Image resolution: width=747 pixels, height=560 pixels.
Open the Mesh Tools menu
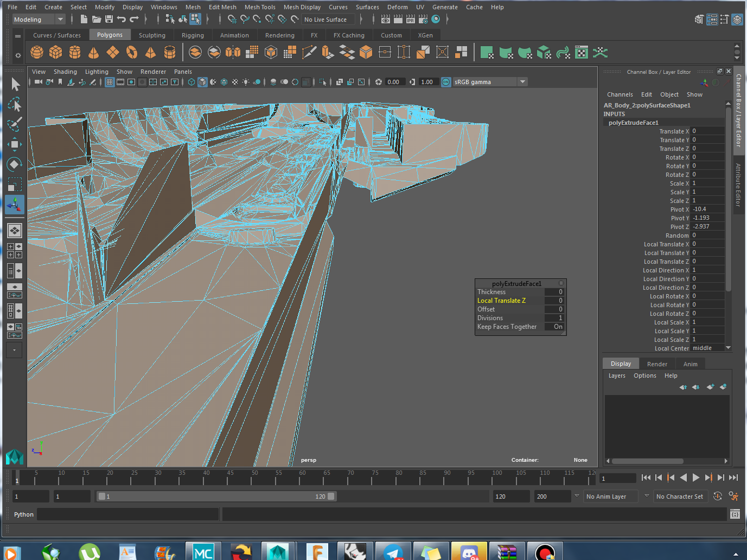tap(260, 7)
